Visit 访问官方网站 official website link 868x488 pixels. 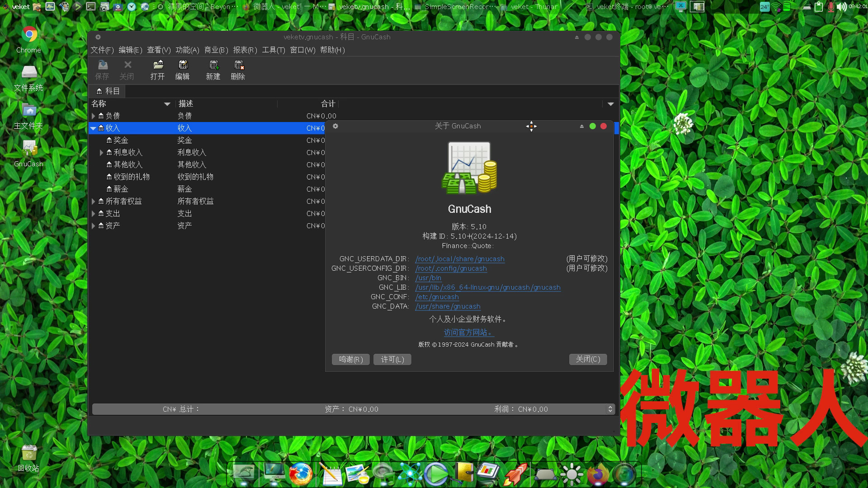(x=469, y=333)
